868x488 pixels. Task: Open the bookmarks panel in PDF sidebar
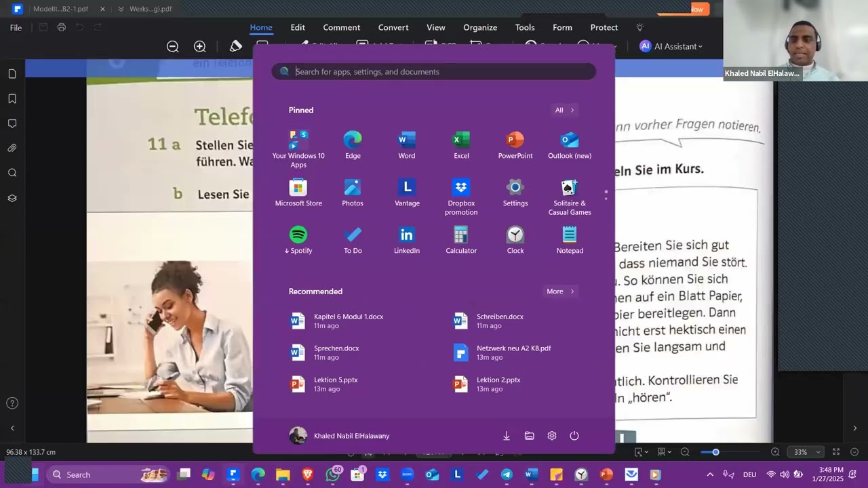coord(12,99)
